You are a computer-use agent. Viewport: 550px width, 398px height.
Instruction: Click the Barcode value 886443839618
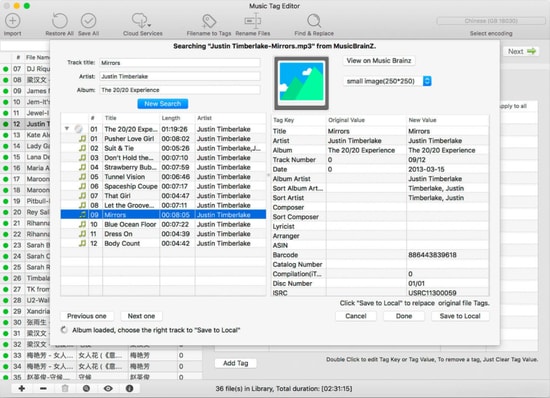pos(432,255)
